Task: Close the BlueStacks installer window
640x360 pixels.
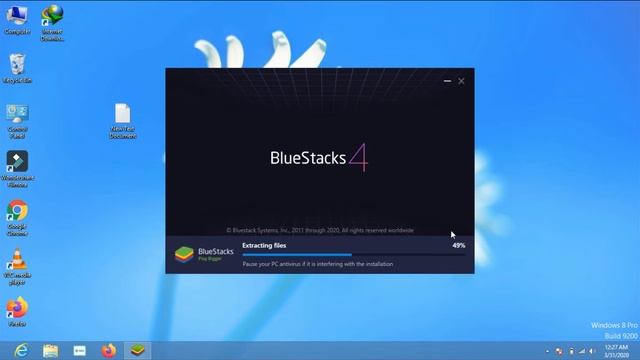Action: (461, 81)
